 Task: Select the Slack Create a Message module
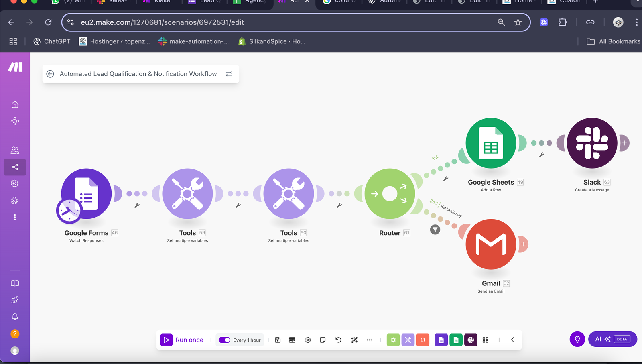point(592,143)
